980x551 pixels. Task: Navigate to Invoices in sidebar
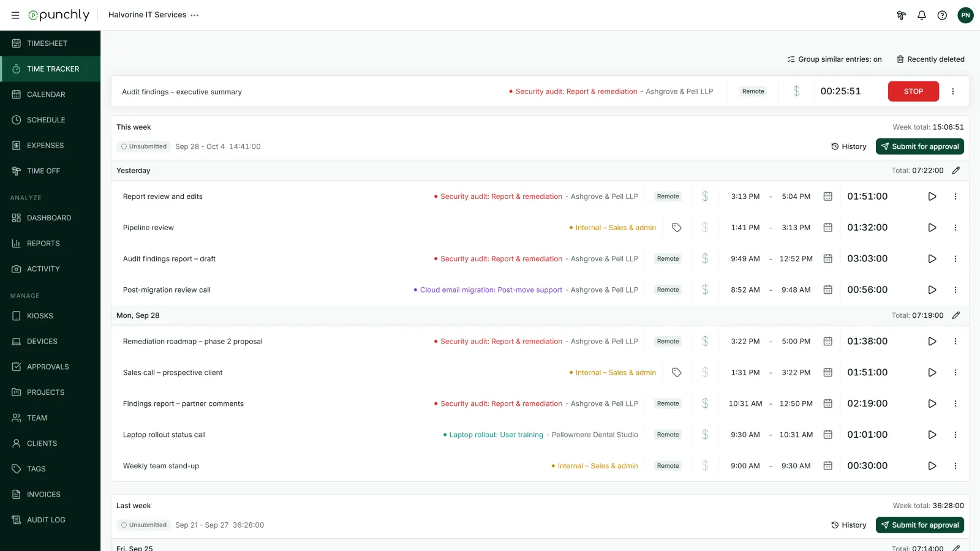(50, 494)
